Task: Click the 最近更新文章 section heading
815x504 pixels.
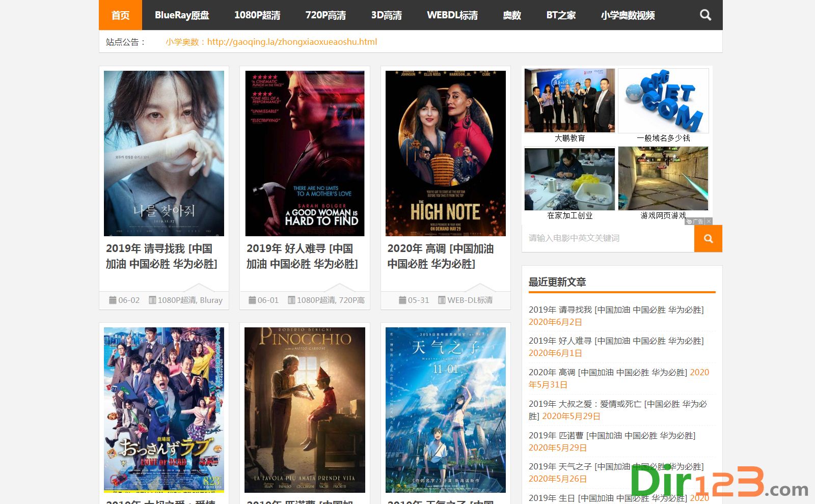Action: [x=557, y=282]
